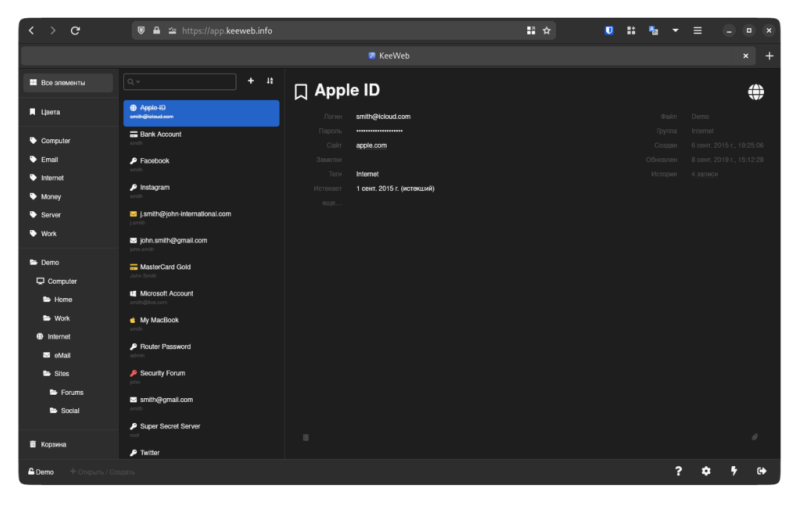
Task: Select the Router Password entry
Action: point(201,351)
